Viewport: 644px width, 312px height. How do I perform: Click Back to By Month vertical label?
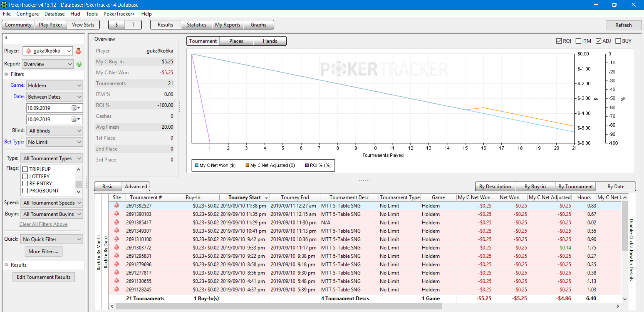coord(99,253)
